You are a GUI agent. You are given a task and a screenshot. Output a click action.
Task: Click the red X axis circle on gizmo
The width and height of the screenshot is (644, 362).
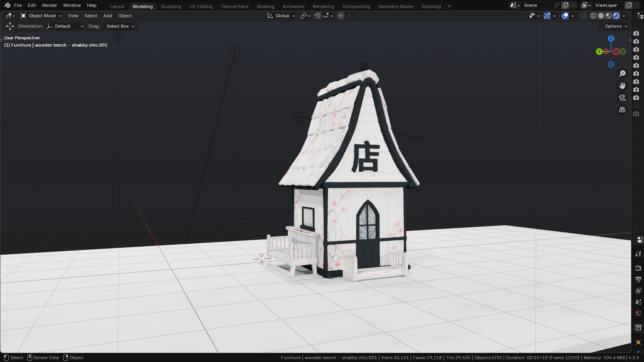[x=616, y=51]
